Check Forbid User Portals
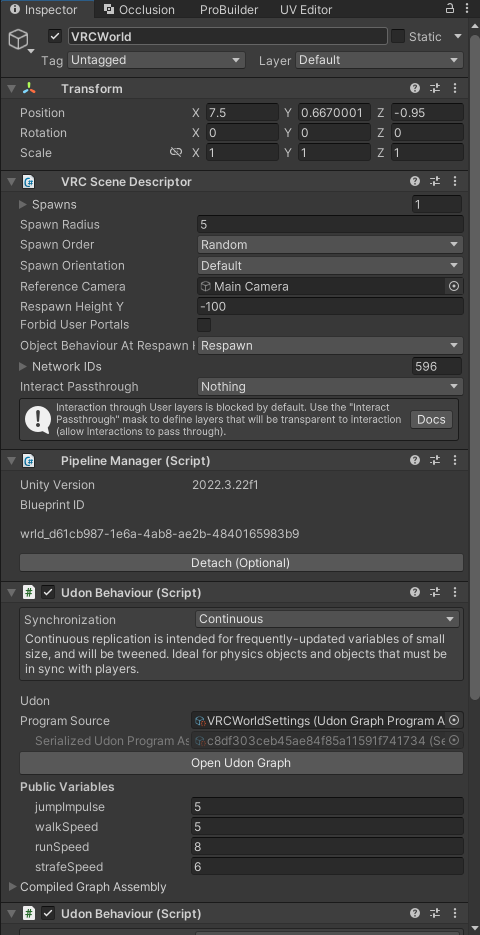Image resolution: width=480 pixels, height=935 pixels. click(x=204, y=325)
